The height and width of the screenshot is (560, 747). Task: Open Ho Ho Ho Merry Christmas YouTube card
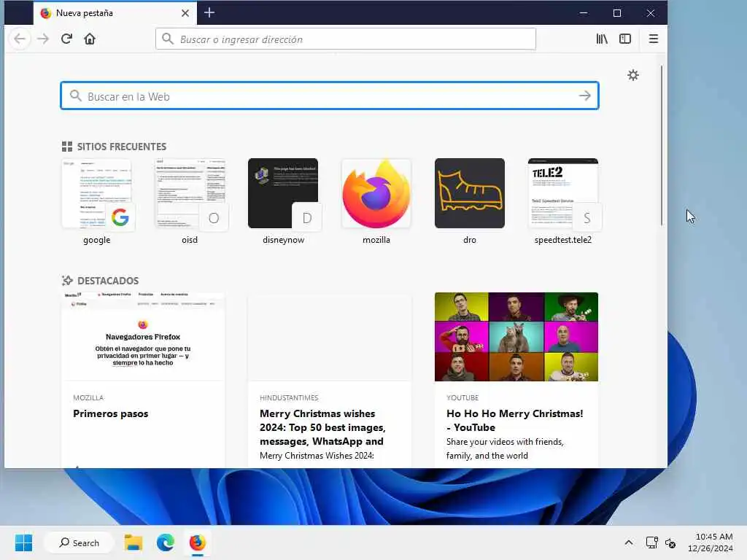516,380
